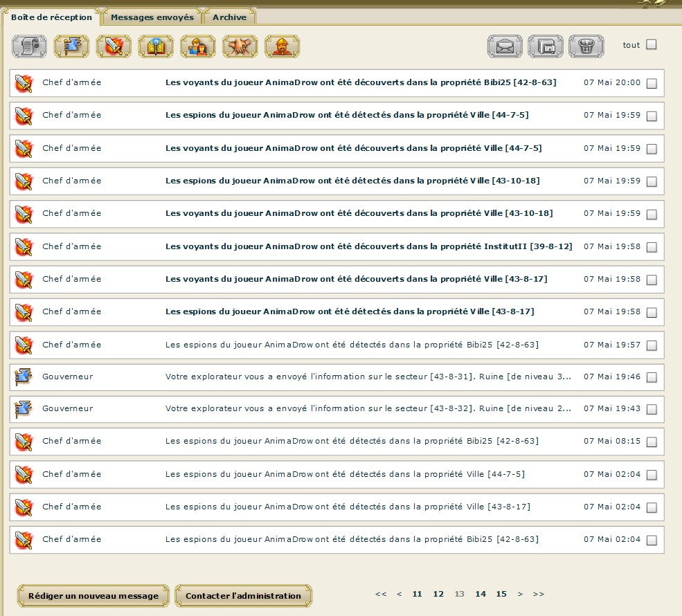Go to page 14 of messages

pyautogui.click(x=481, y=594)
